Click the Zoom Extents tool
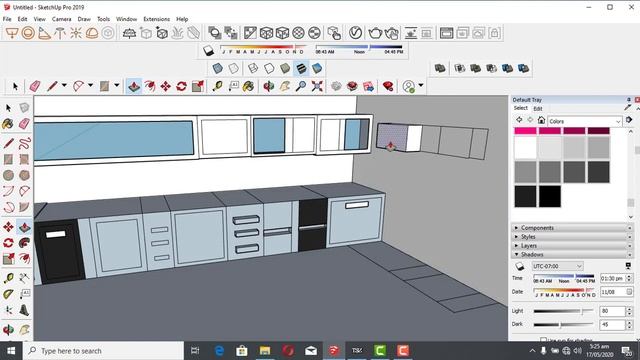Viewport: 640px width, 360px height. tap(317, 86)
